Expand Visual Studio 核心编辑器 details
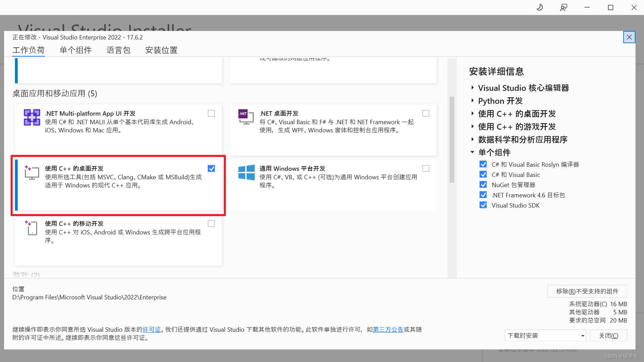This screenshot has width=644, height=362. point(472,88)
